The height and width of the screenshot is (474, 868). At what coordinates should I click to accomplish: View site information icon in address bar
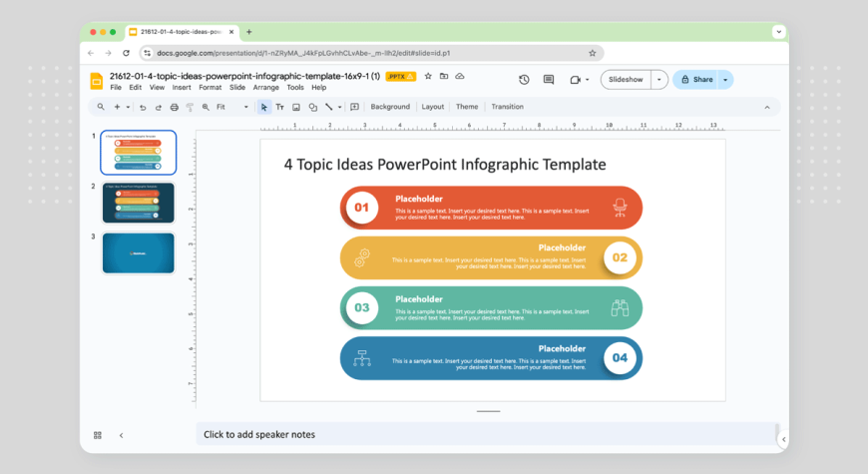pos(148,53)
